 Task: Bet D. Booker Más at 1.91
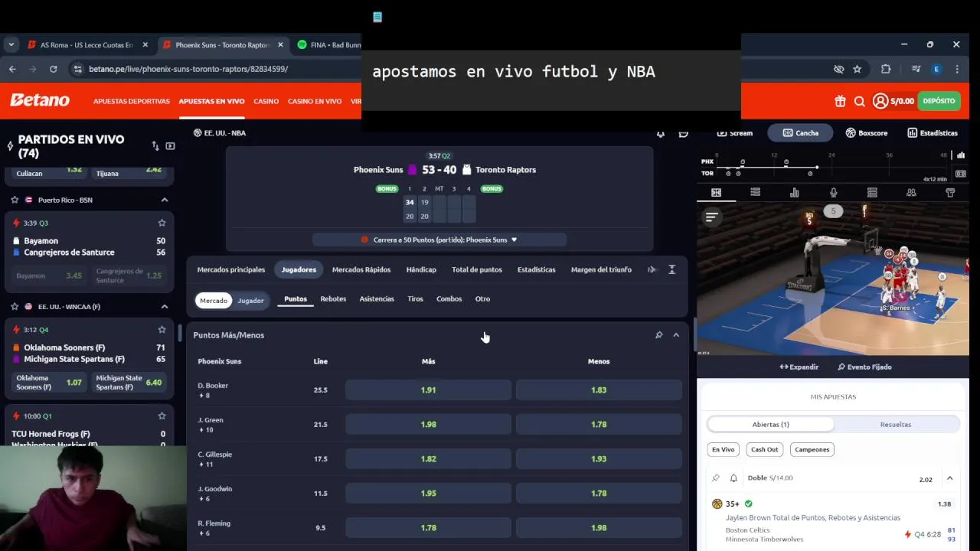[x=428, y=390]
